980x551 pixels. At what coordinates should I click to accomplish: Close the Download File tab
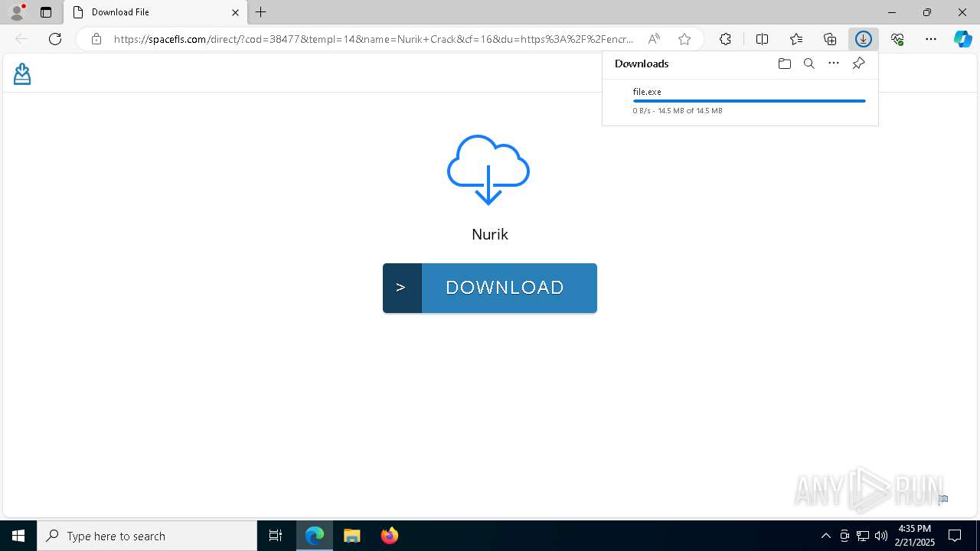235,12
